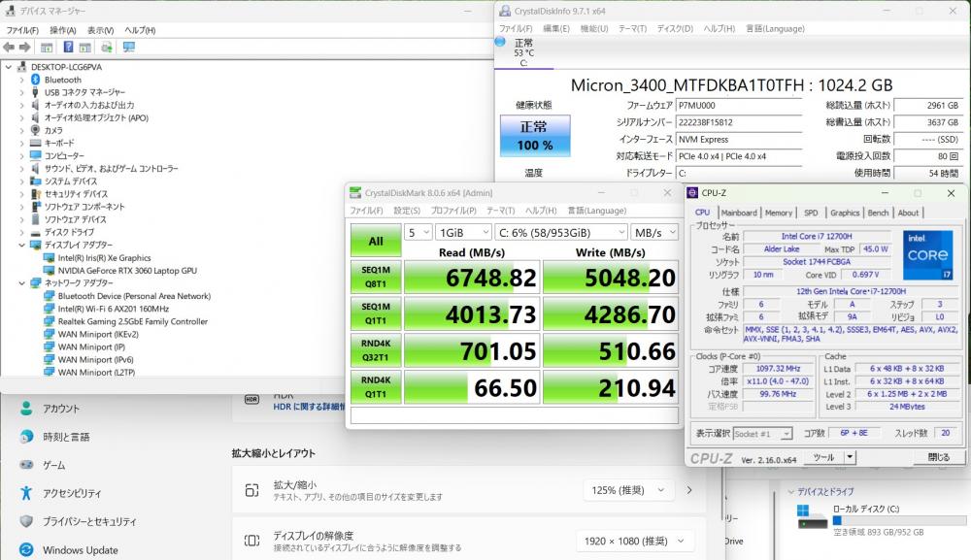Click the 正常 100% health status box
Viewport: 971px width, 560px height.
coord(533,136)
